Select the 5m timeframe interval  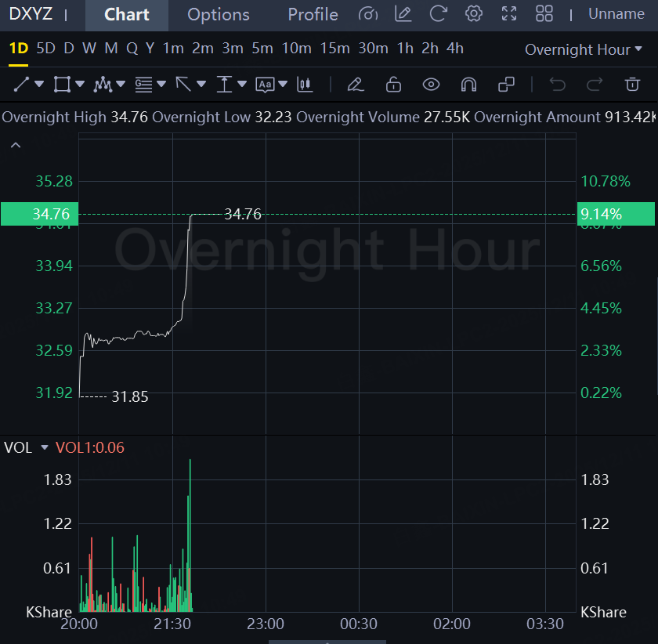(x=262, y=49)
